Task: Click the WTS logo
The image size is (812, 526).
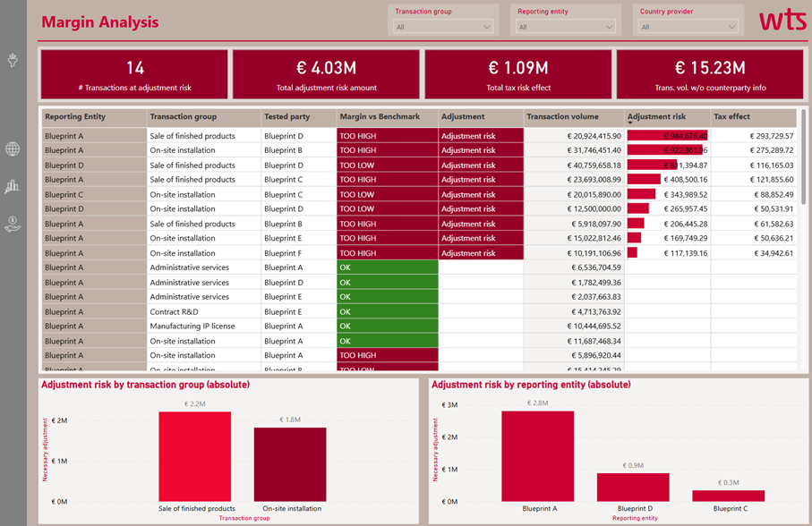Action: (782, 21)
